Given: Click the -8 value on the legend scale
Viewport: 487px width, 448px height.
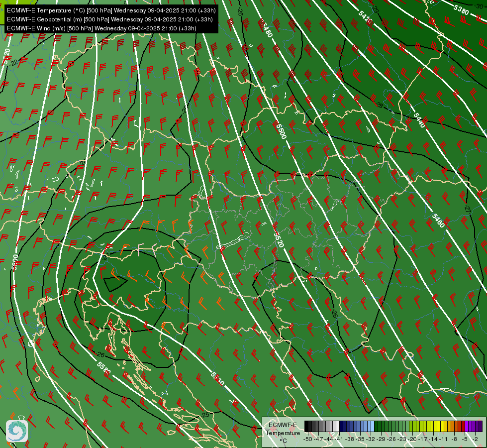Looking at the screenshot, I should click(454, 439).
